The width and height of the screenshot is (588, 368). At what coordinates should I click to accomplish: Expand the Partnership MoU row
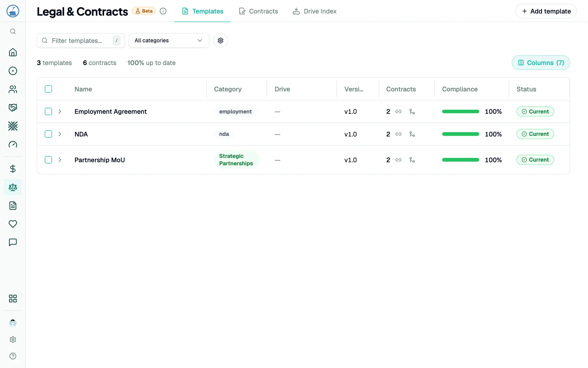[60, 160]
